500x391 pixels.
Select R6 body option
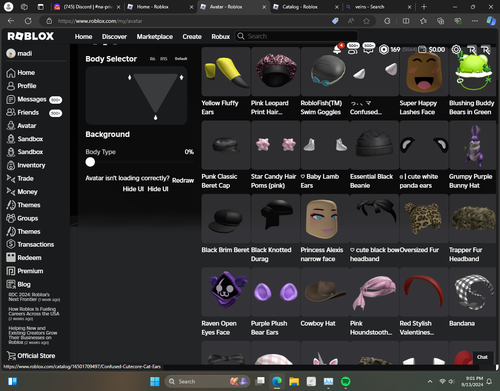[x=152, y=59]
